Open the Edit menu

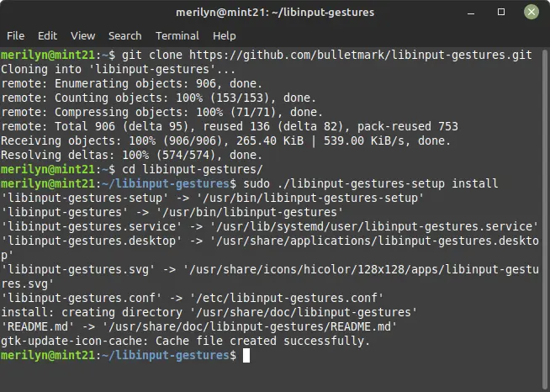tap(47, 36)
